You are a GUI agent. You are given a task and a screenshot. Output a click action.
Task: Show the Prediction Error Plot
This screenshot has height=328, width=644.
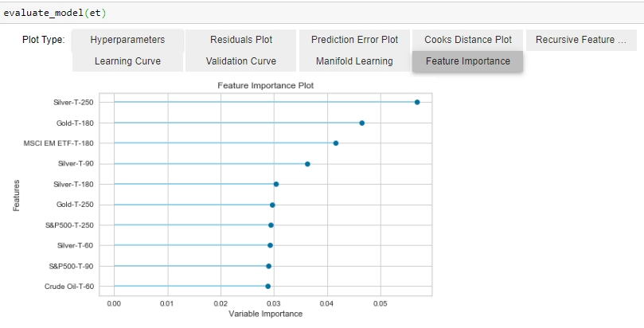(x=354, y=40)
